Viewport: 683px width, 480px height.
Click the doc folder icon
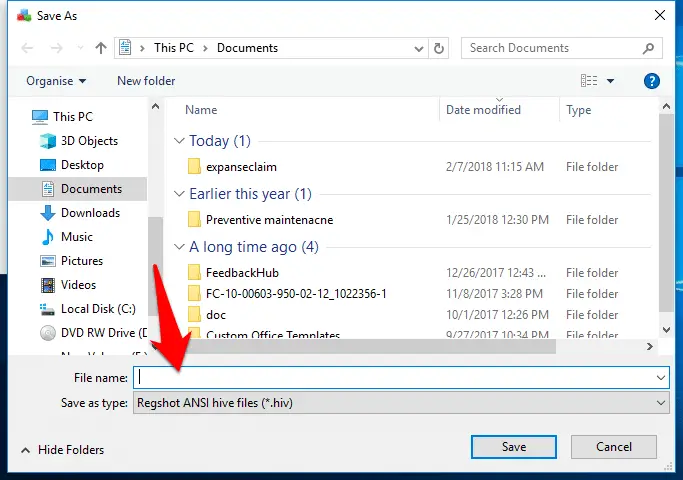[194, 314]
